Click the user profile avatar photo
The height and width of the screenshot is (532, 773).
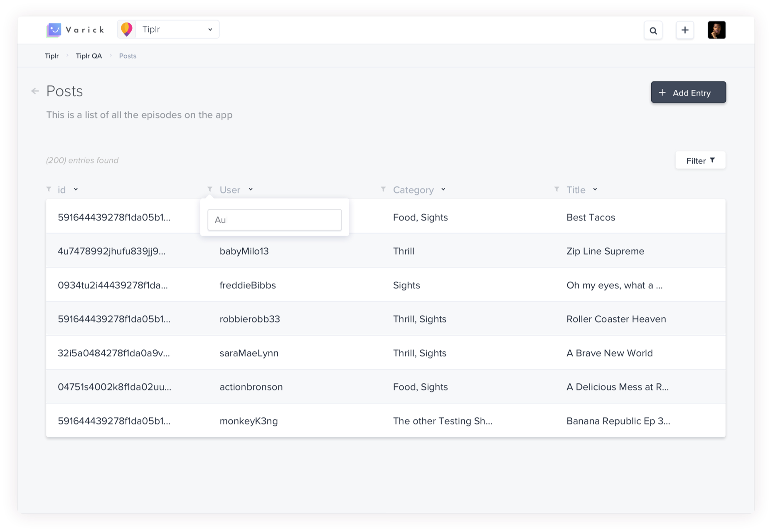[717, 29]
